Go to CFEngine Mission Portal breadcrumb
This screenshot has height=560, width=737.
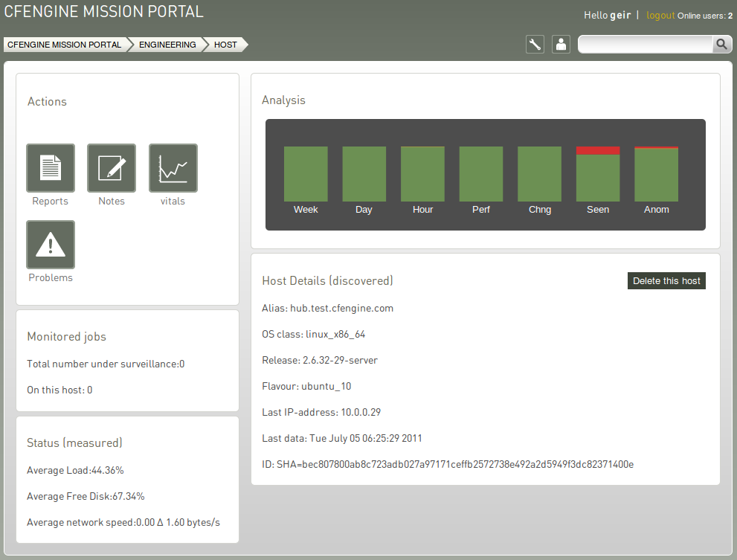point(65,45)
